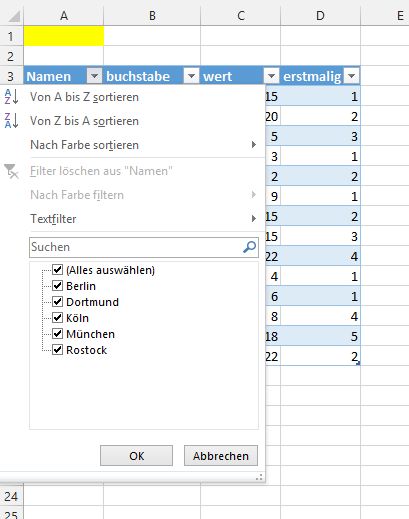Click the Abbrechen button
Viewport: 409px width, 519px height.
pyautogui.click(x=221, y=456)
